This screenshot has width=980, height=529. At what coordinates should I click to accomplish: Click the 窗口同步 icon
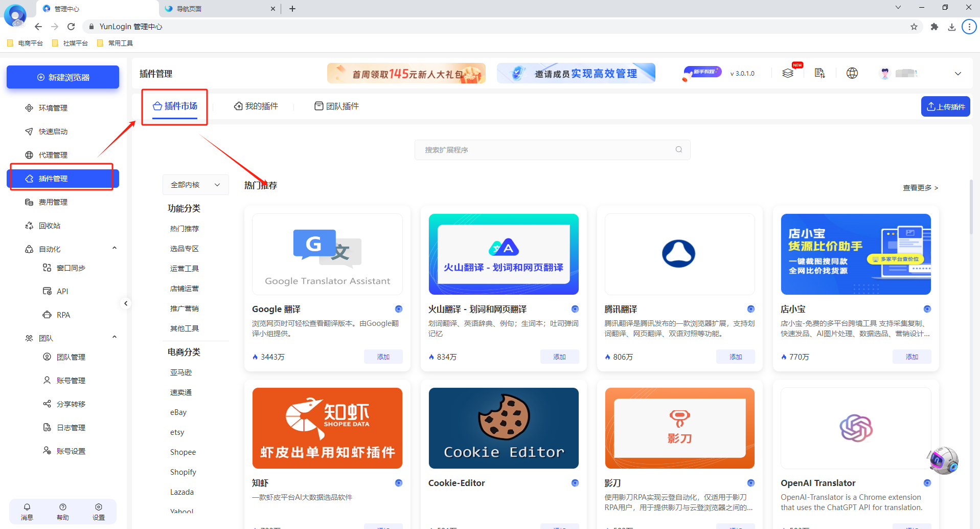(47, 268)
